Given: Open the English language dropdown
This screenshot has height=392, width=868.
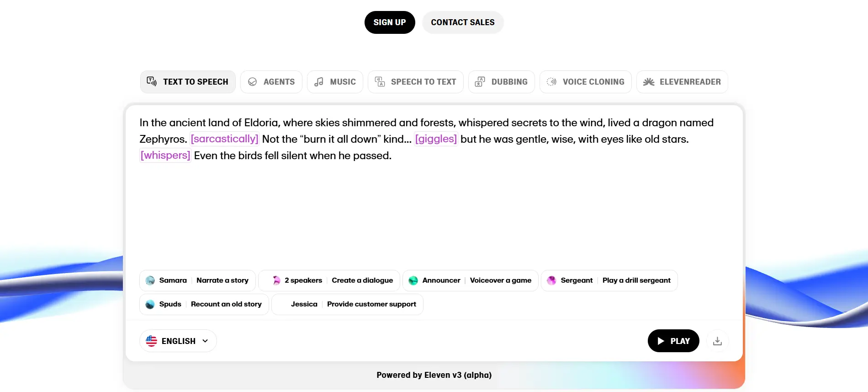Looking at the screenshot, I should coord(178,341).
